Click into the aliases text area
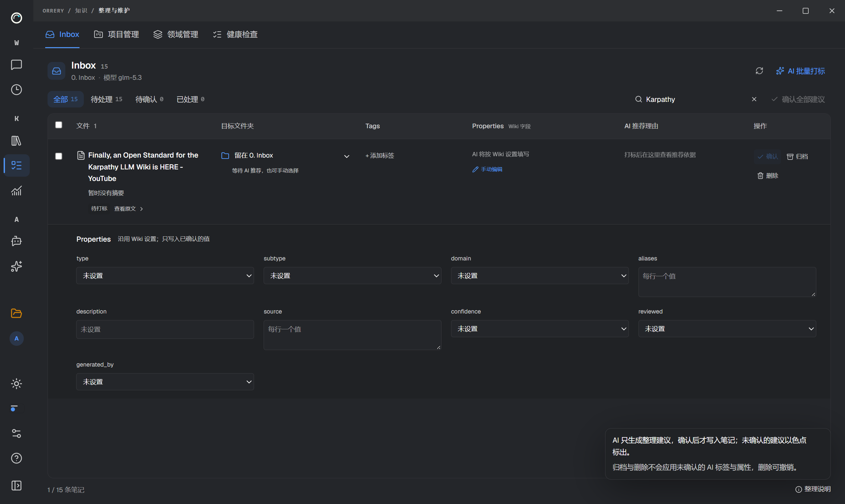This screenshot has height=504, width=845. (727, 282)
